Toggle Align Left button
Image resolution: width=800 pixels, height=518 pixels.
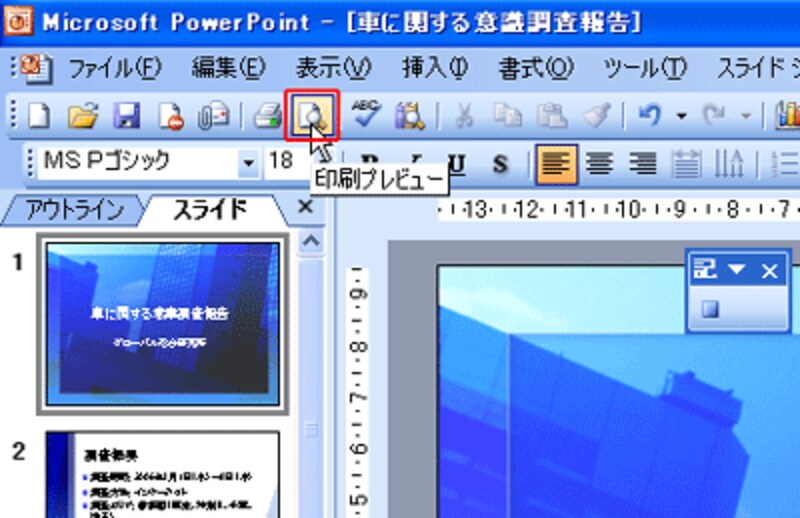pos(556,164)
